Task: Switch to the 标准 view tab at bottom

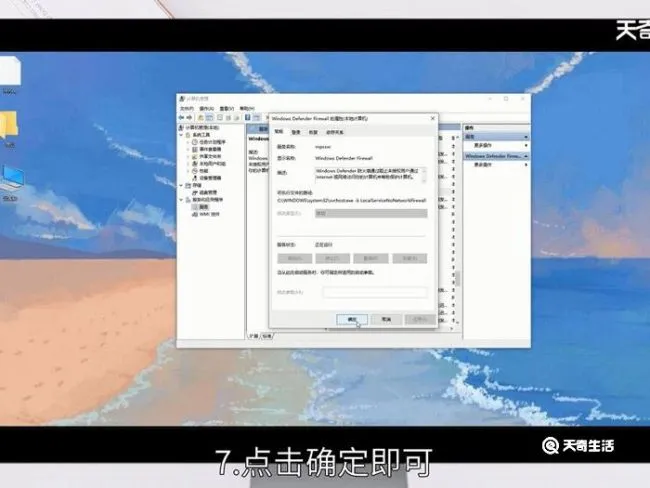Action: coord(267,336)
